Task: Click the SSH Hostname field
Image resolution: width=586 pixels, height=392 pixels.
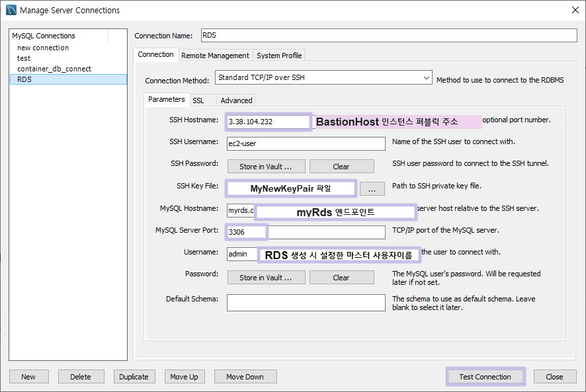Action: 269,122
